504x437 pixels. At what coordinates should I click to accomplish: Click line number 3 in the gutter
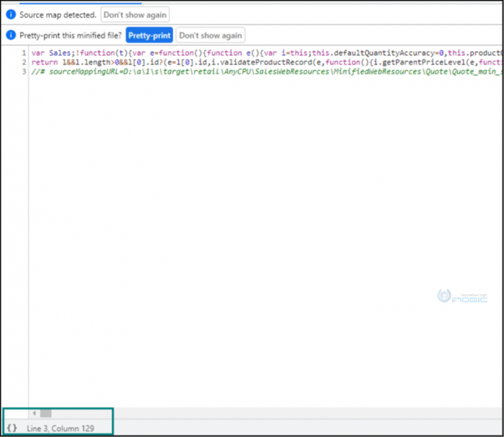[x=24, y=71]
